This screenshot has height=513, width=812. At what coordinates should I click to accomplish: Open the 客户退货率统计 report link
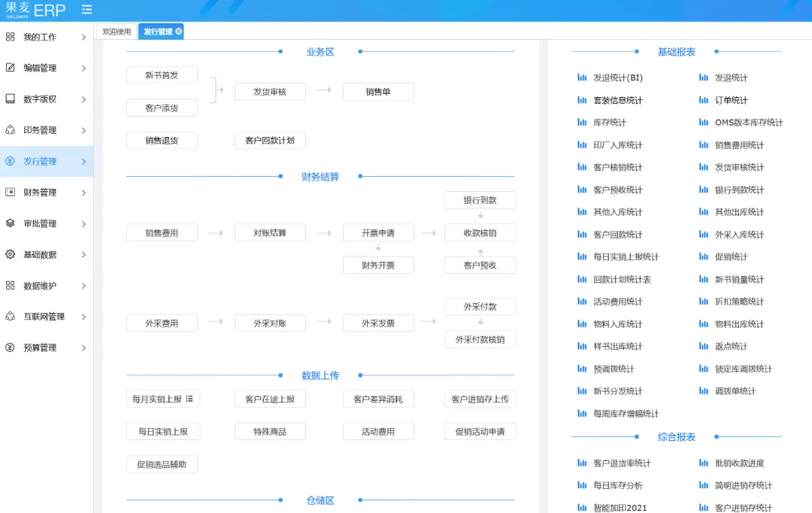(x=622, y=463)
